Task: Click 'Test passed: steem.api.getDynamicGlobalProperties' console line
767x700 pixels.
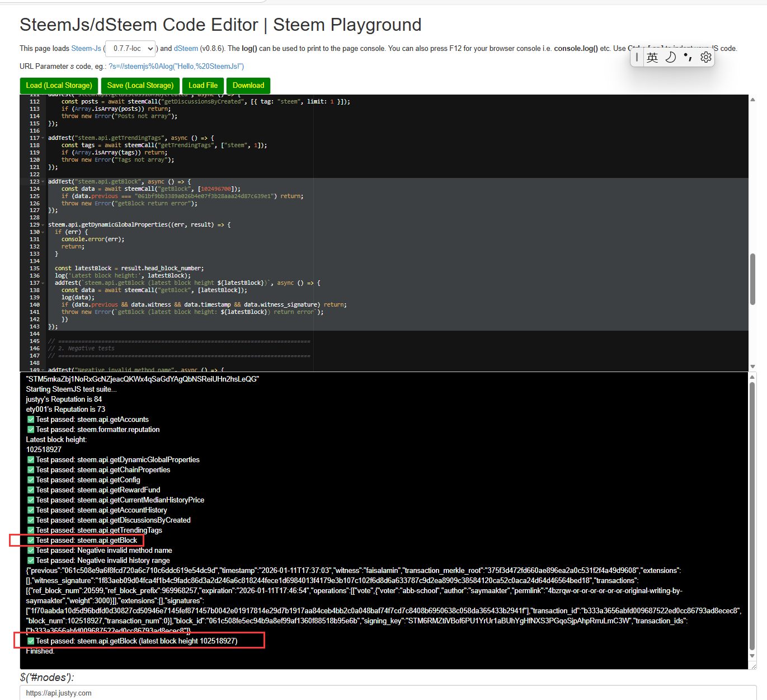Action: click(x=113, y=460)
